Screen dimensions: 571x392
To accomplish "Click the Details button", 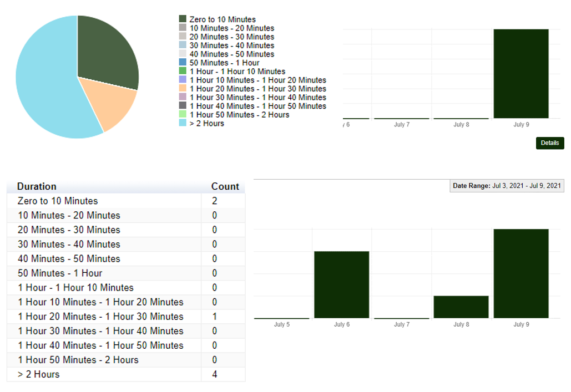I will point(549,143).
